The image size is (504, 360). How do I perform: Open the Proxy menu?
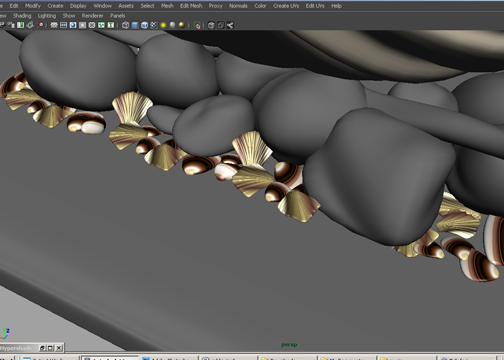pos(216,6)
